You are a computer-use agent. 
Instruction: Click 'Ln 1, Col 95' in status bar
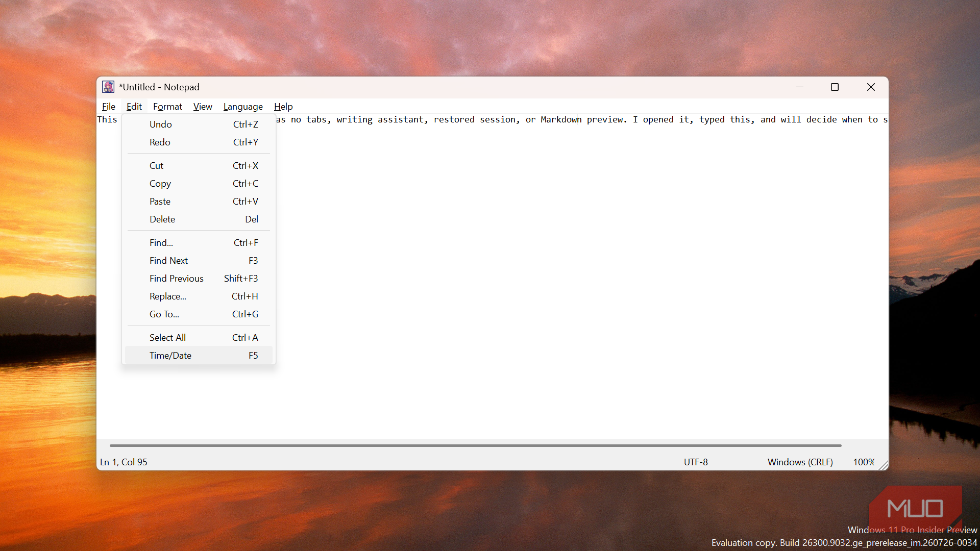[124, 462]
